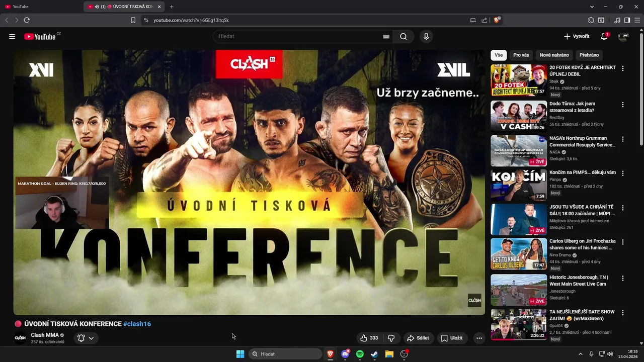Install or cast with the address bar screen icon

[473, 20]
